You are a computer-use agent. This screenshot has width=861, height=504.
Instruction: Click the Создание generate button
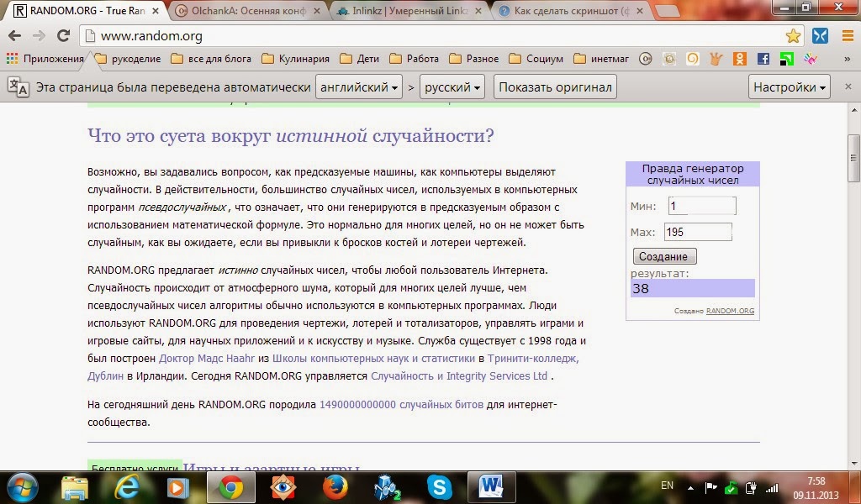pos(664,256)
